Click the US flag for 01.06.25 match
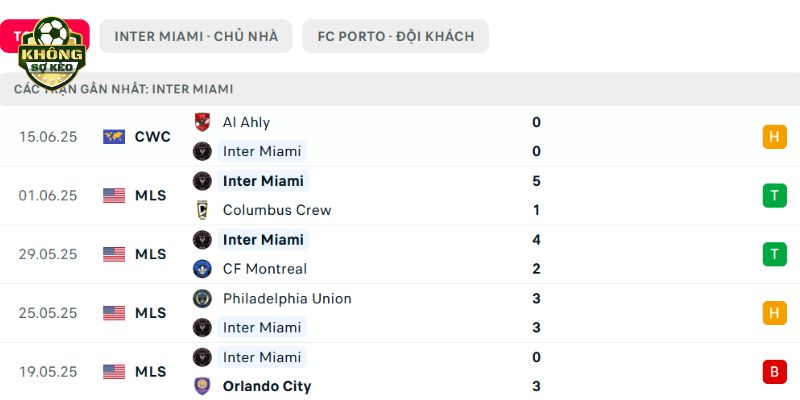This screenshot has height=400, width=800. [114, 195]
